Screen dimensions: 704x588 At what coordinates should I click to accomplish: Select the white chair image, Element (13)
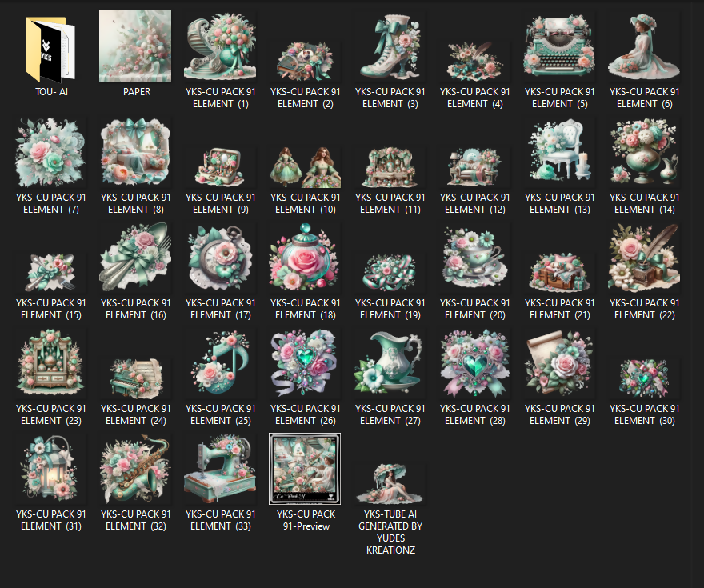coord(559,154)
